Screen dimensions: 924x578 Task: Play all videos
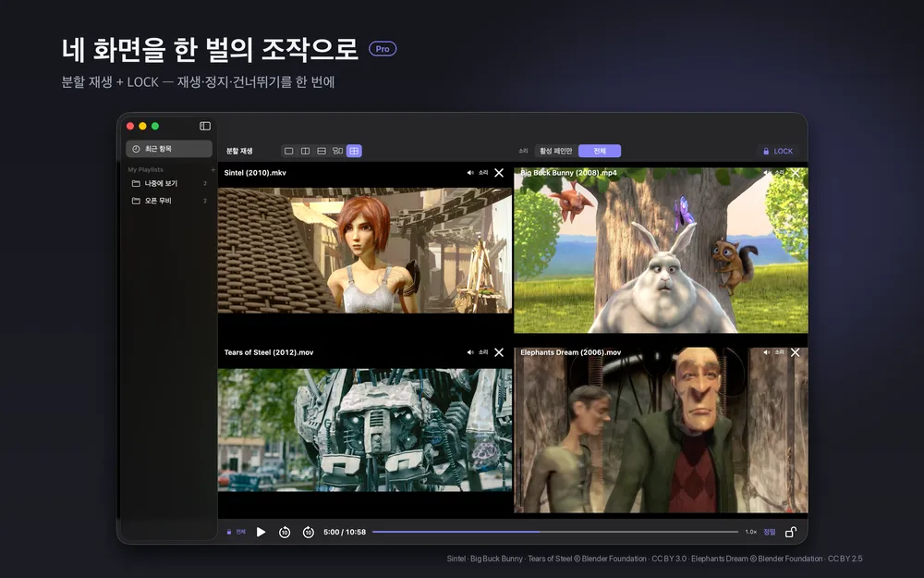[261, 532]
